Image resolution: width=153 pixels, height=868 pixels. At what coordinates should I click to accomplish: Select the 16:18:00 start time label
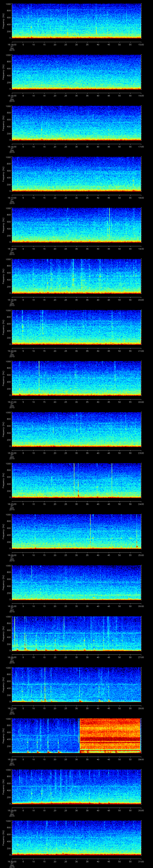pos(12,248)
